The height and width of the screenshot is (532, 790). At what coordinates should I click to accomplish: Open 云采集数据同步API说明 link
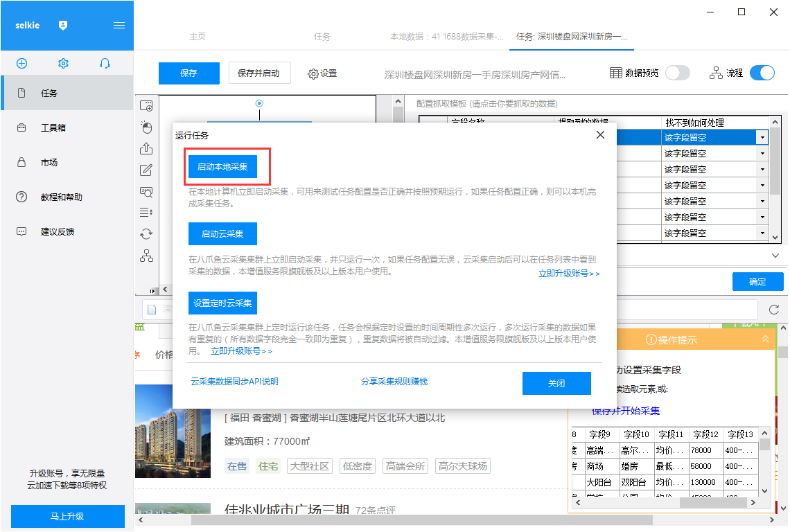click(234, 382)
